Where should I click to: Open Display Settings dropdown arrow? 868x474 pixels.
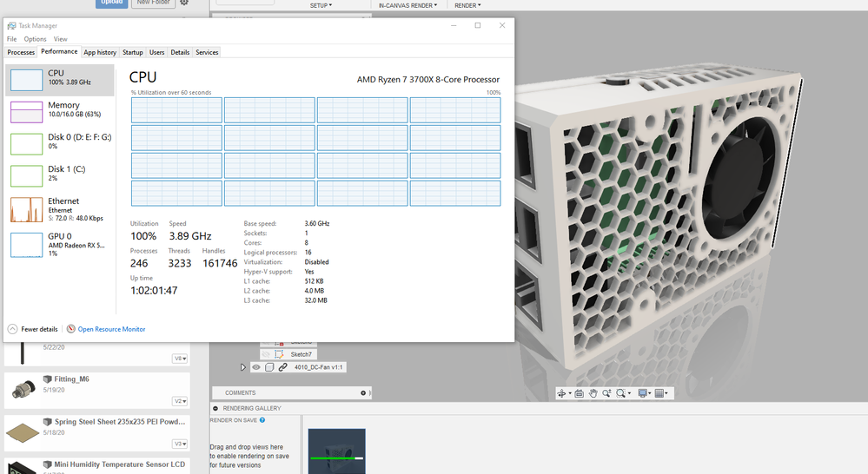[x=650, y=394]
